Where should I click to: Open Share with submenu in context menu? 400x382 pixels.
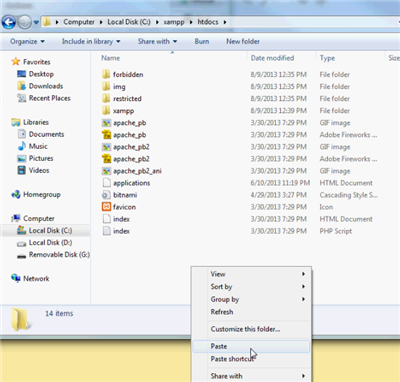[251, 376]
